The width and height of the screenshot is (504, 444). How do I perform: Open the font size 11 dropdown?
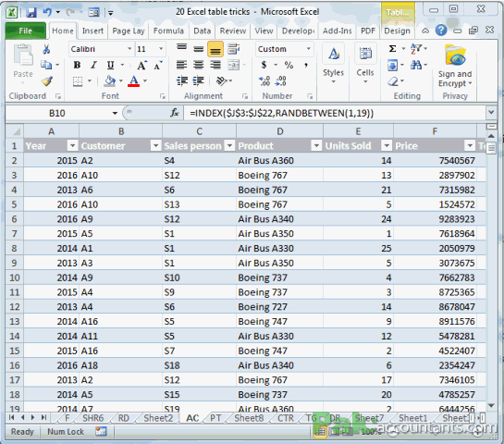(x=161, y=49)
